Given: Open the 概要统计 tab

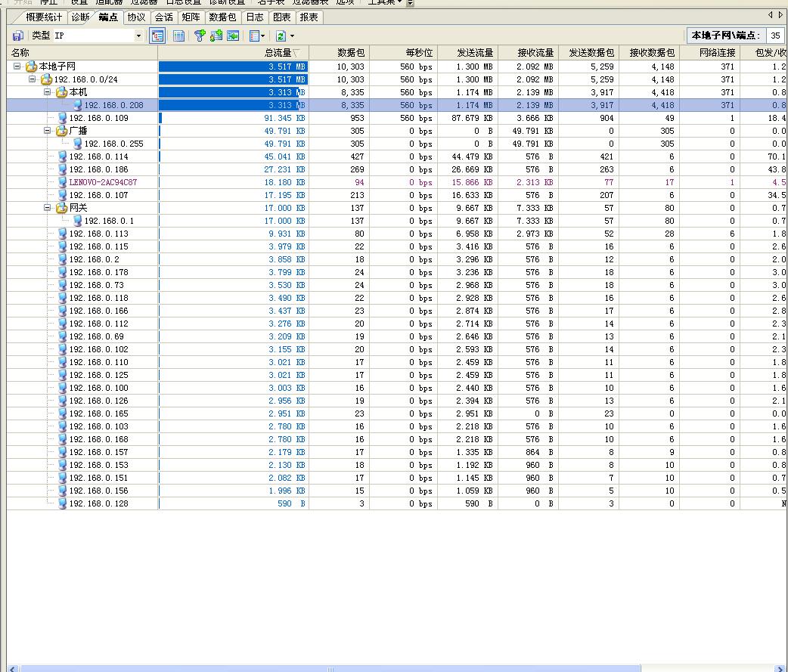Looking at the screenshot, I should pyautogui.click(x=44, y=17).
